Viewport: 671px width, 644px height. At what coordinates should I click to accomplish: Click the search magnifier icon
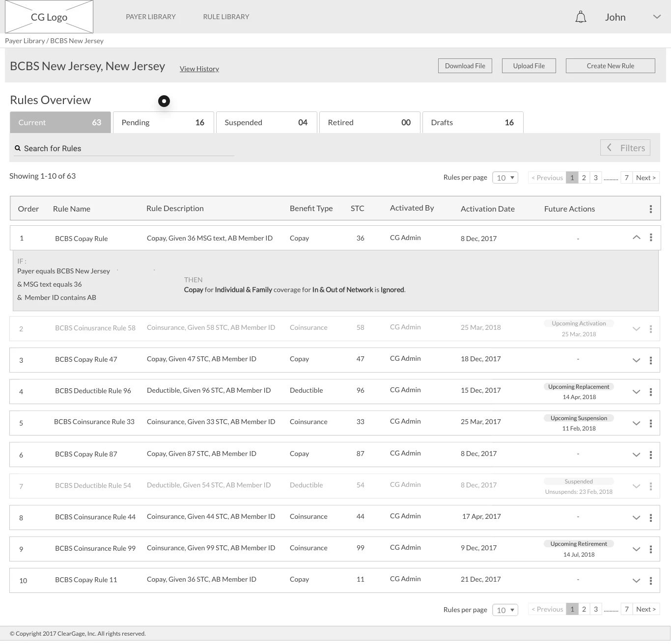pos(18,148)
